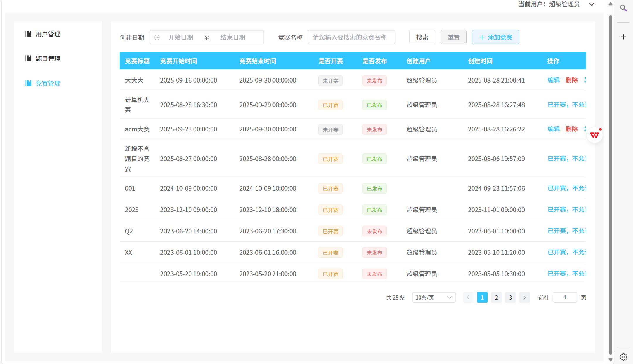Viewport: 633px width, 364px height.
Task: Click 编辑 link for 大大大 contest
Action: (553, 80)
